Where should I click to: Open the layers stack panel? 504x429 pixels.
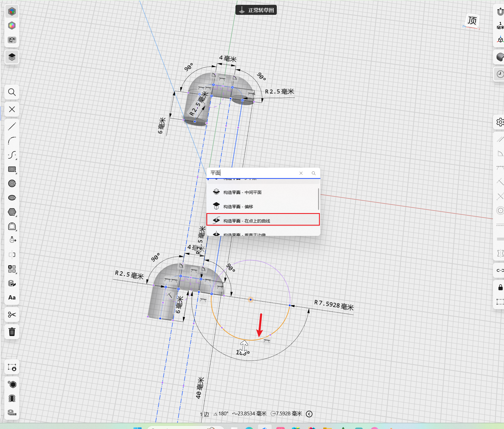point(12,57)
